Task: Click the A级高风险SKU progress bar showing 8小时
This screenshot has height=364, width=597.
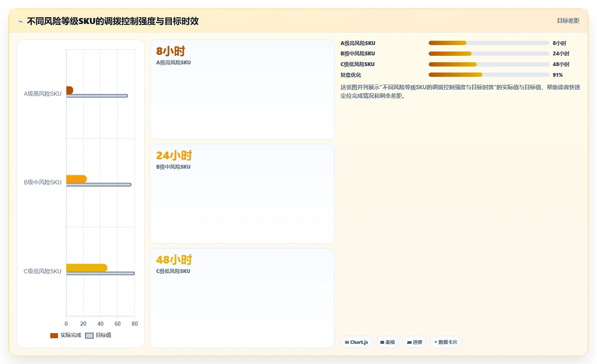Action: [x=489, y=43]
